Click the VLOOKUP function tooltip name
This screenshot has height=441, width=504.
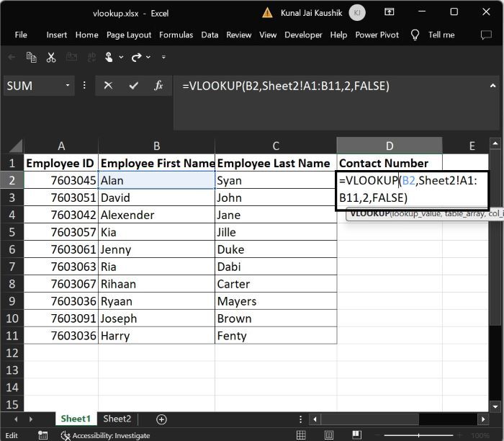click(x=369, y=213)
